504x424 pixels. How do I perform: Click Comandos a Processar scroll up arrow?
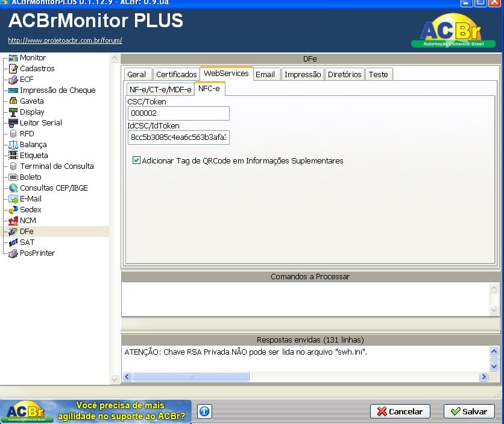click(494, 288)
